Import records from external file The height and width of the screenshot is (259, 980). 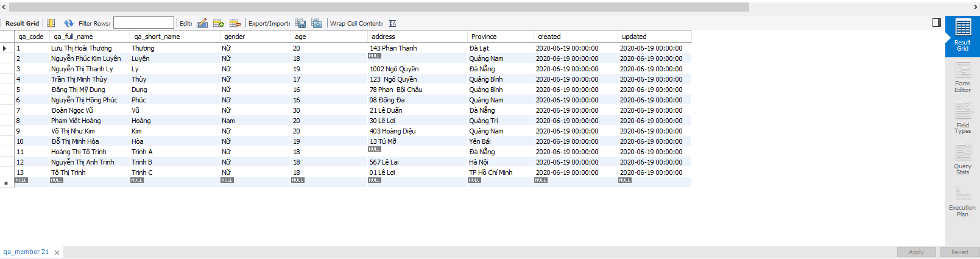(317, 23)
